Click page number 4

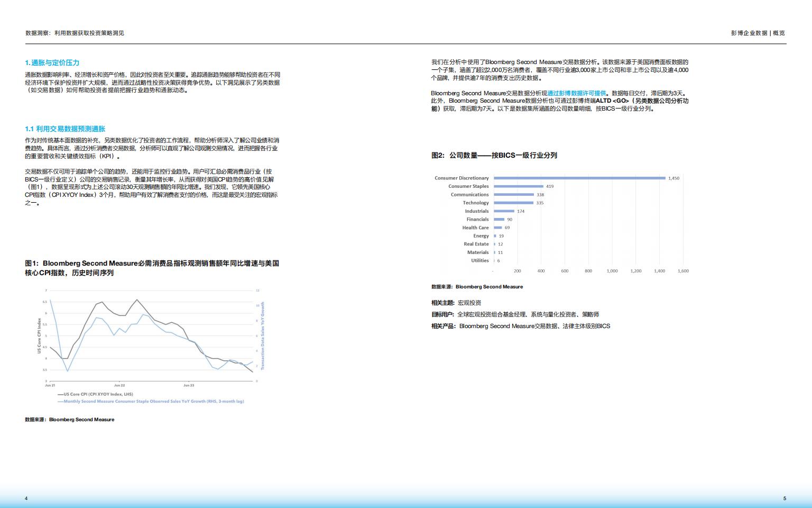(26, 498)
